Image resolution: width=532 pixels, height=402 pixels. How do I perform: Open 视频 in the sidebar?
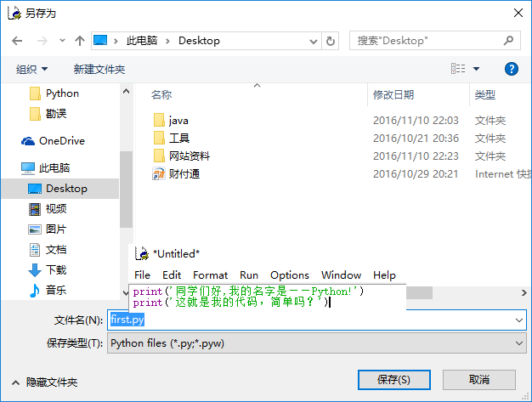click(48, 208)
